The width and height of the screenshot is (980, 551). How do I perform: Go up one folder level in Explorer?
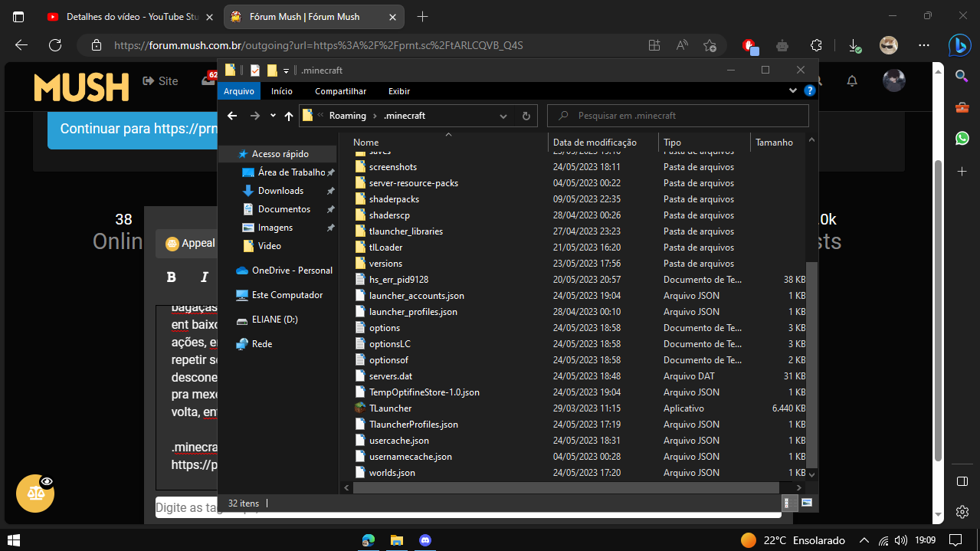[289, 116]
